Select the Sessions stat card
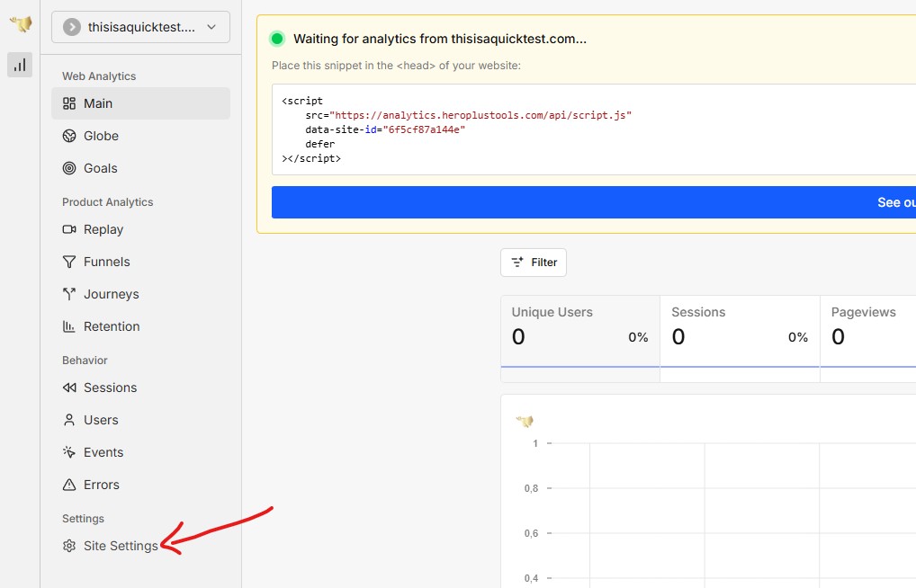This screenshot has width=916, height=588. coord(739,330)
